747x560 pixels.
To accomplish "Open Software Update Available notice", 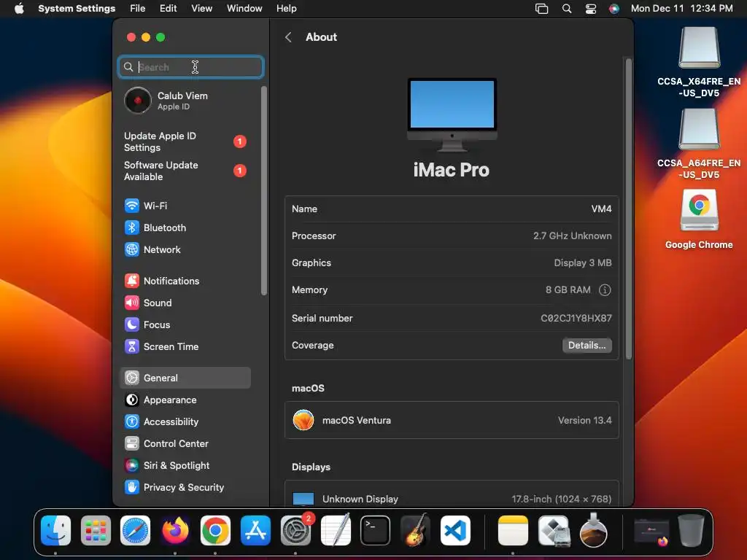I will click(x=185, y=171).
